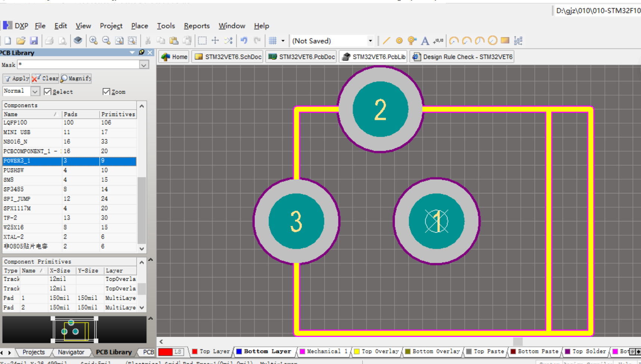Create a new document from the toolbar
The width and height of the screenshot is (641, 364).
[x=8, y=41]
